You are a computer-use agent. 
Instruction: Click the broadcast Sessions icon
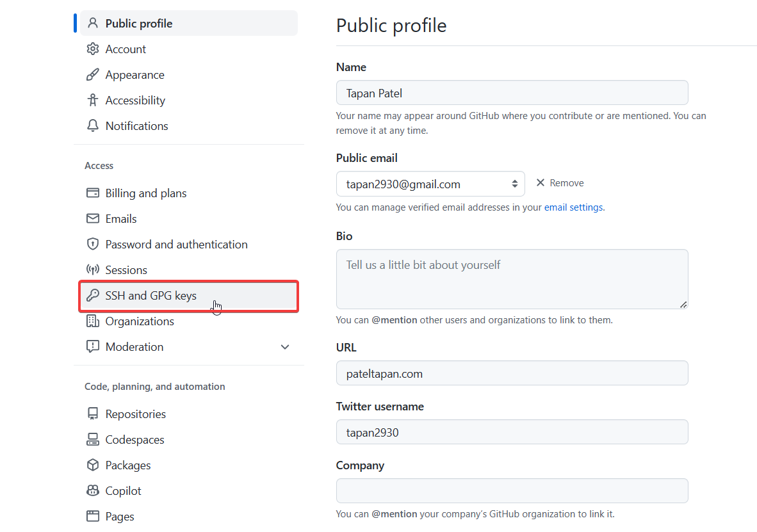(93, 270)
